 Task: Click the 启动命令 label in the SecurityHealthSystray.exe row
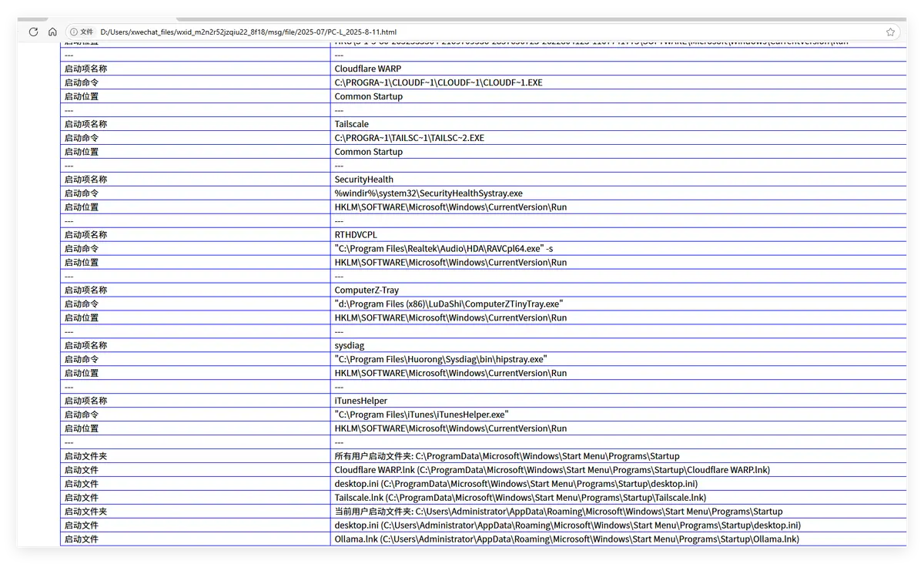point(82,193)
